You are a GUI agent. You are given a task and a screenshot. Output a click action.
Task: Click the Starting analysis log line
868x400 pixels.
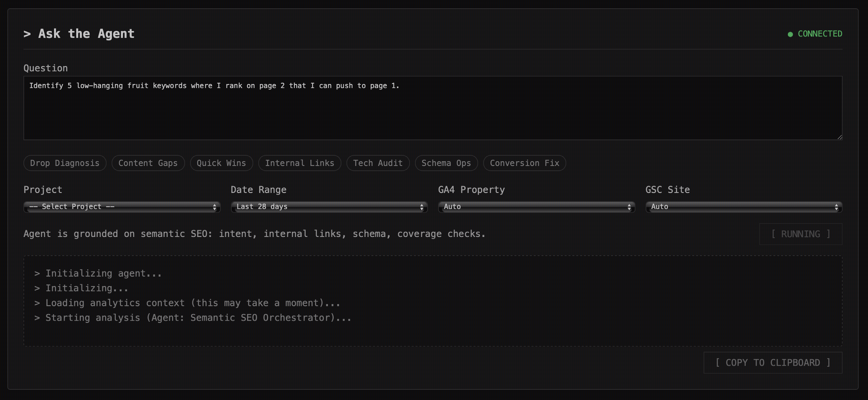193,317
